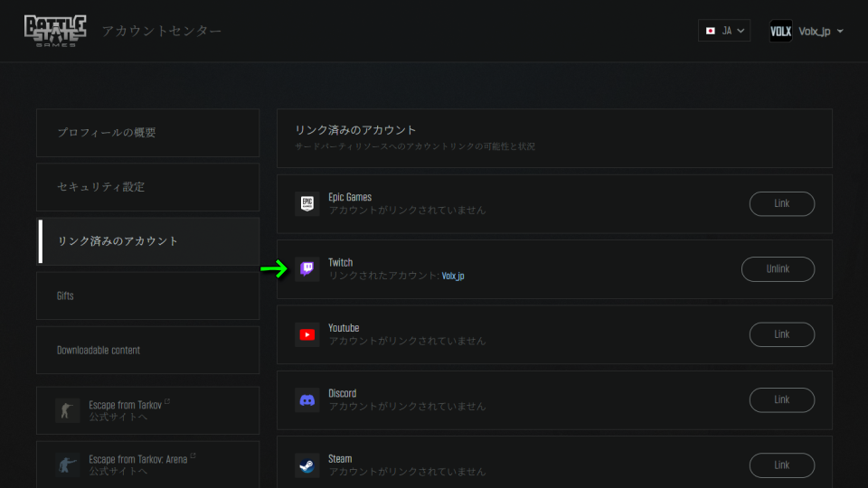Click the アカウントセンター header title
The image size is (868, 488).
(x=162, y=31)
